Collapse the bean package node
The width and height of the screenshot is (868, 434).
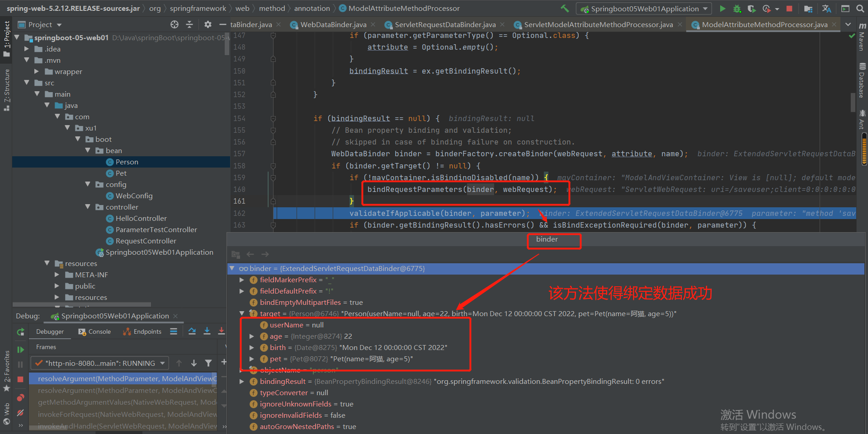click(88, 150)
